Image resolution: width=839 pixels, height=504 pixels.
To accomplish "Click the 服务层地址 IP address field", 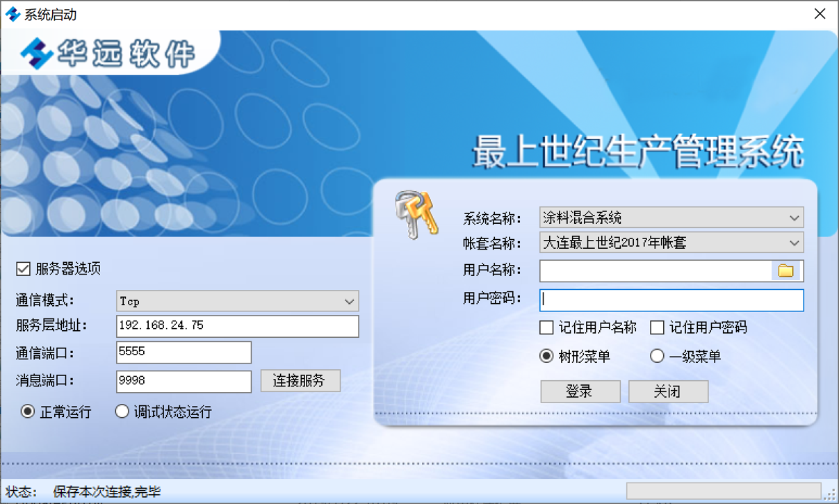I will tap(237, 326).
